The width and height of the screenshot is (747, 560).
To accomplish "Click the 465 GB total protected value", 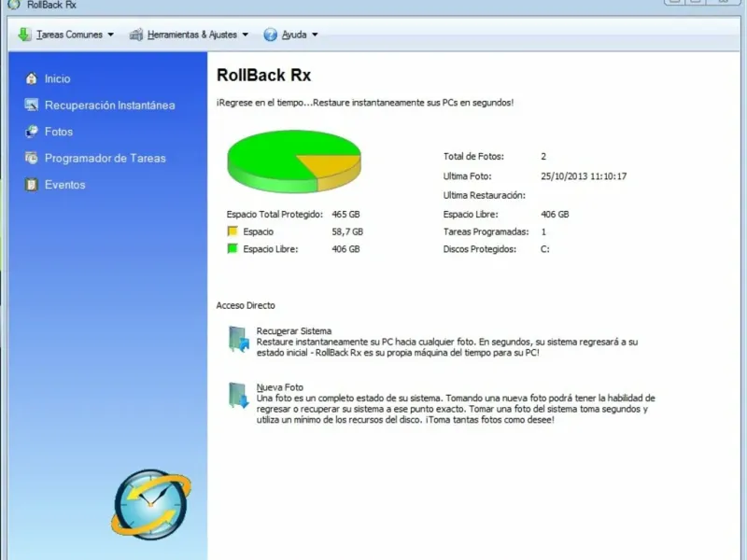I will tap(345, 215).
